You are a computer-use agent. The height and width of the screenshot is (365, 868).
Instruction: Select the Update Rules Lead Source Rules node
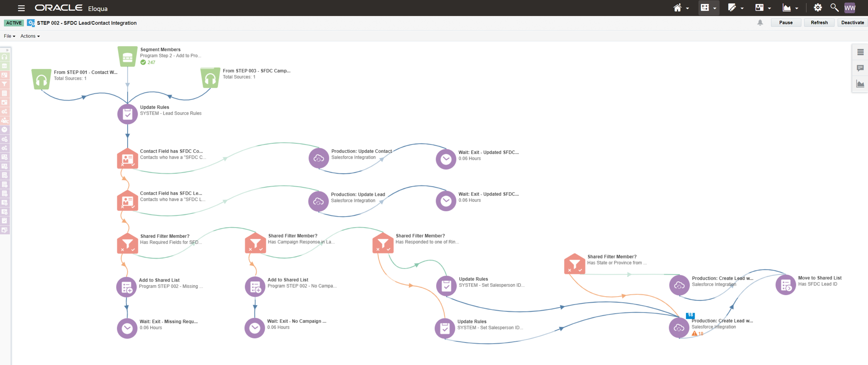(127, 114)
